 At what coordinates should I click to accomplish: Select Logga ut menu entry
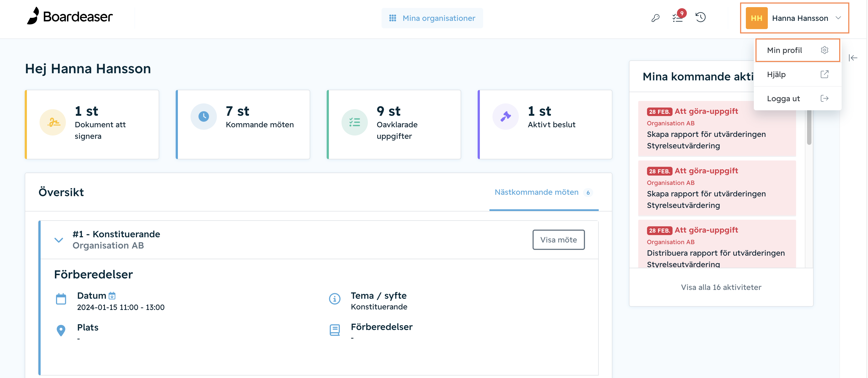point(797,99)
